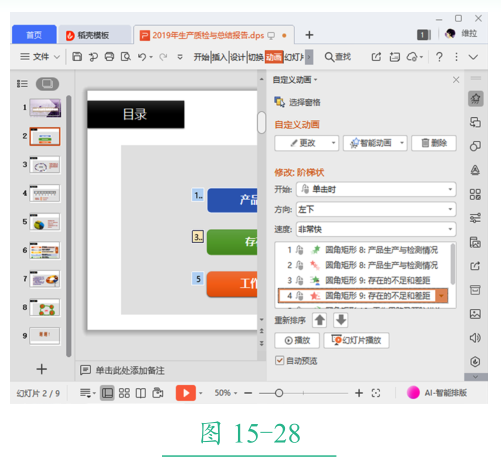The width and height of the screenshot is (501, 463).
Task: Open dropdown arrow on animation item 4
Action: (x=441, y=296)
